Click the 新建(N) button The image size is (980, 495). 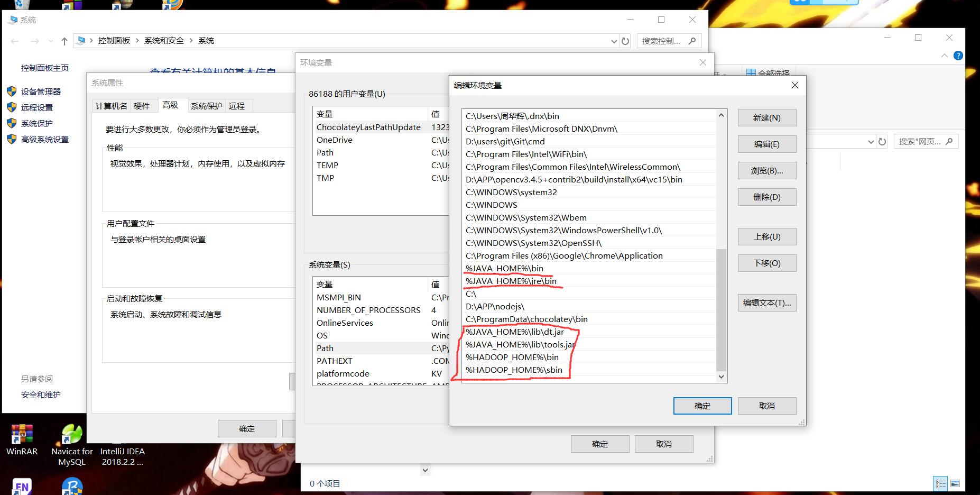766,118
